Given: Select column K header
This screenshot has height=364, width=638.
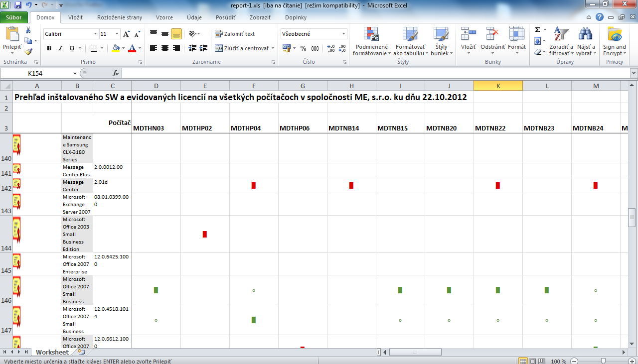Looking at the screenshot, I should 498,86.
